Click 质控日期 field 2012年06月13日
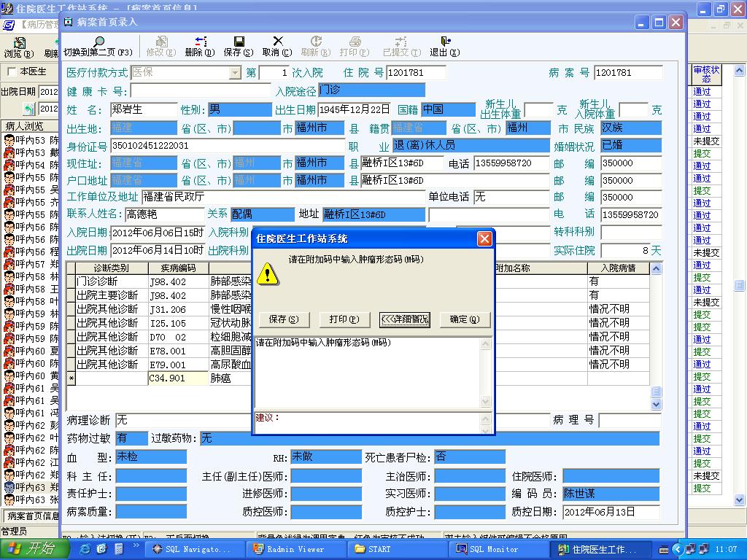This screenshot has width=747, height=560. point(611,512)
